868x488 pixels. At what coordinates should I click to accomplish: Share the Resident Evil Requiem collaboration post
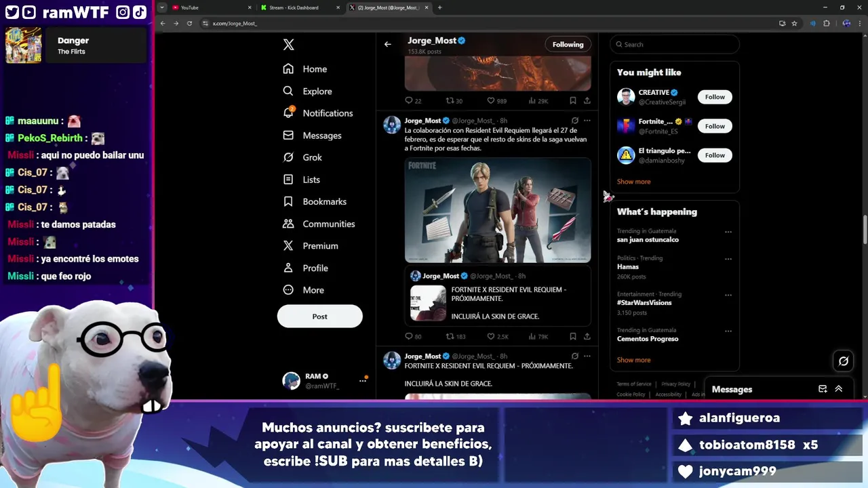[x=587, y=336]
